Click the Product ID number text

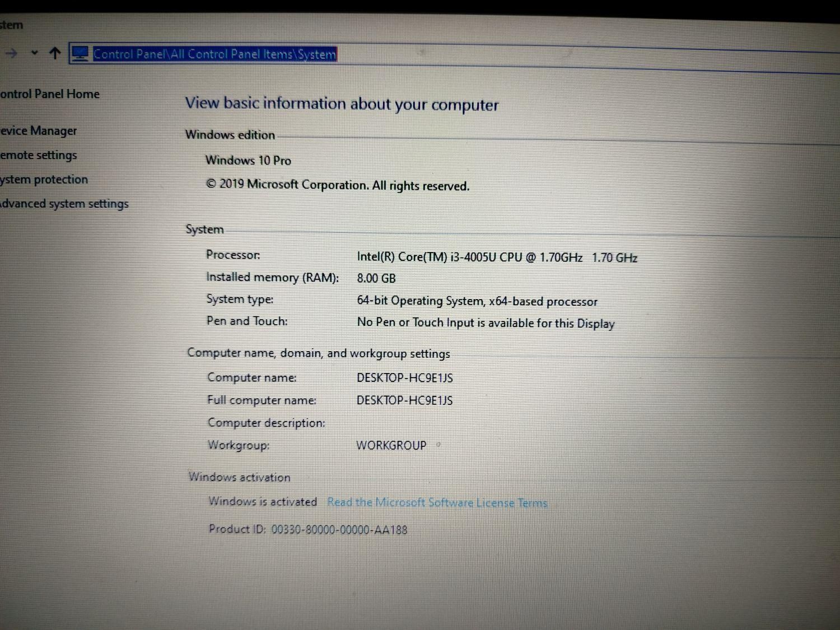coord(339,530)
